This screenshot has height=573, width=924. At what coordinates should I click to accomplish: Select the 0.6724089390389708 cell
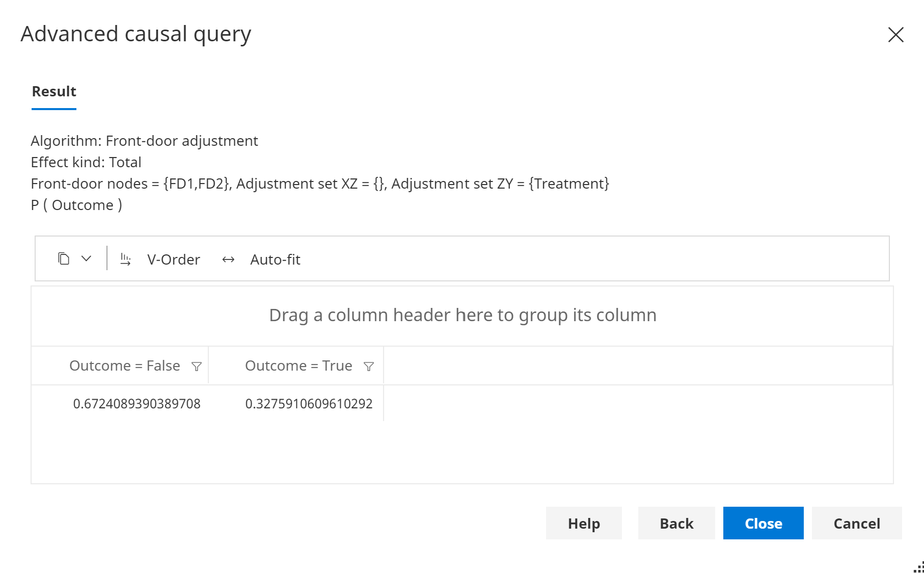tap(137, 404)
